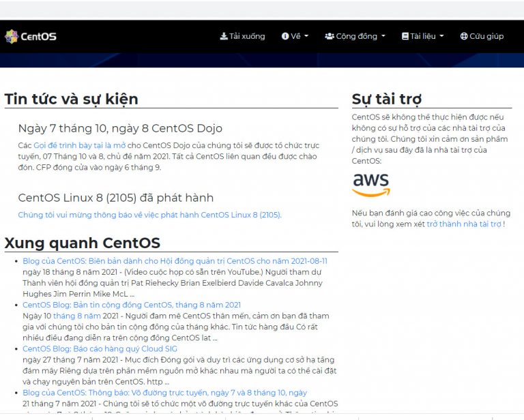Open Bản tin cộng đồng CentOS tháng 8 link

coord(132,305)
